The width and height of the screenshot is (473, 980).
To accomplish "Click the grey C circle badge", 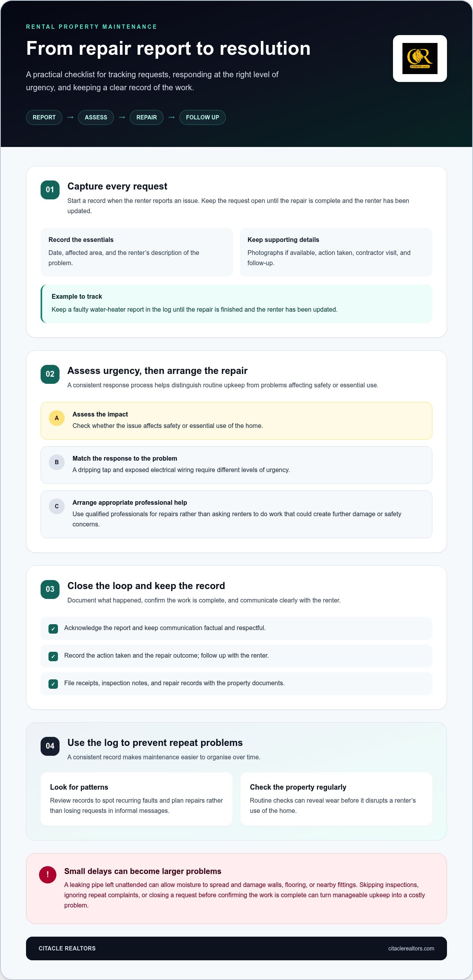I will click(x=57, y=506).
